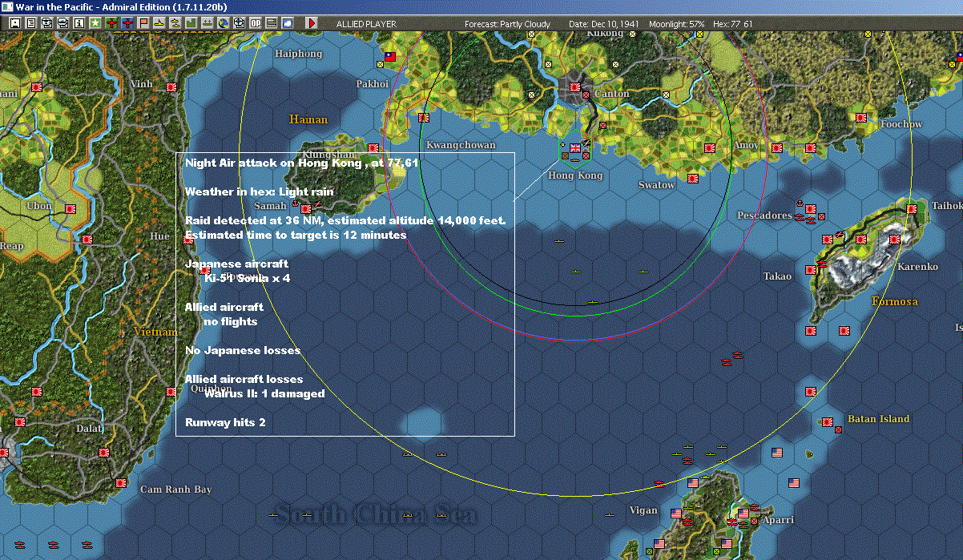Open the speech bubbles message icon
Image resolution: width=963 pixels, height=560 pixels.
tap(63, 23)
